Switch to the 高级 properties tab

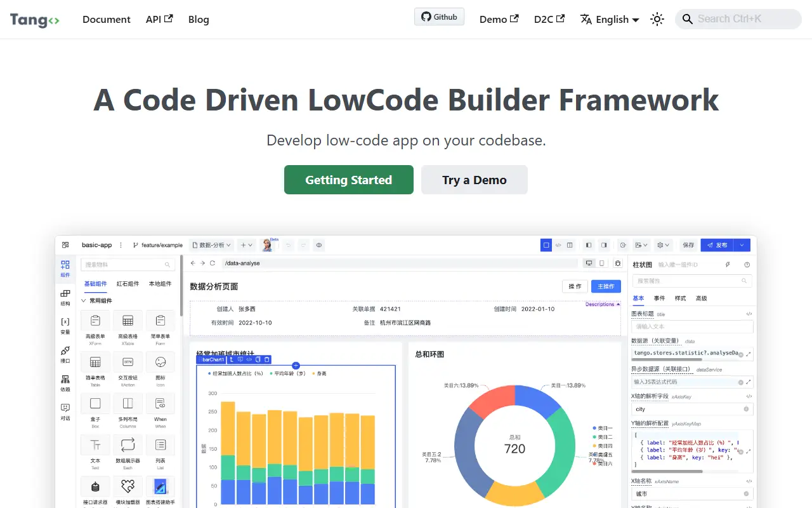(701, 298)
